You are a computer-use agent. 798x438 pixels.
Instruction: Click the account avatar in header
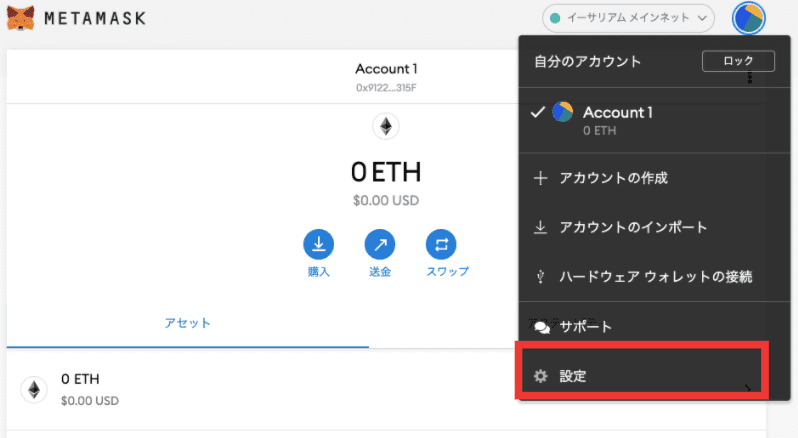(x=748, y=18)
